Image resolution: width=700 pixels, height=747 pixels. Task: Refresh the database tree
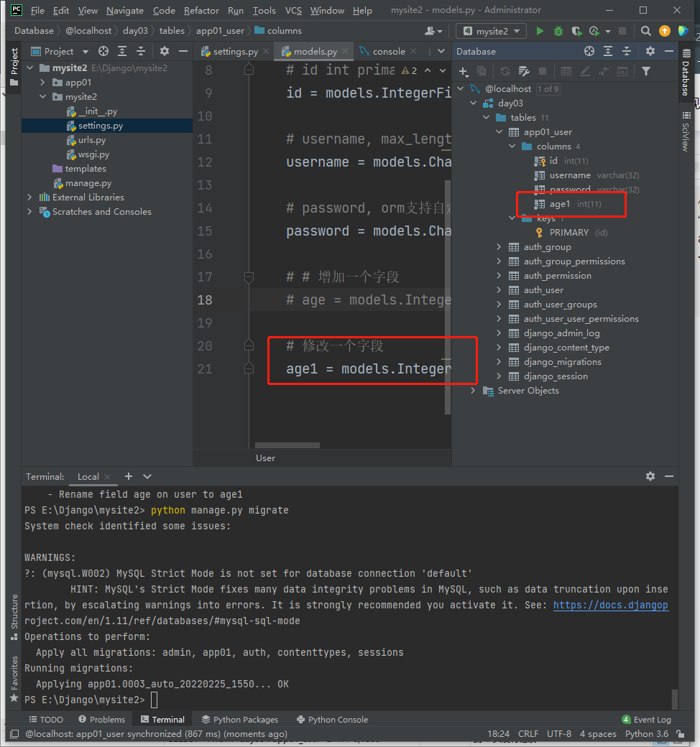pos(505,71)
